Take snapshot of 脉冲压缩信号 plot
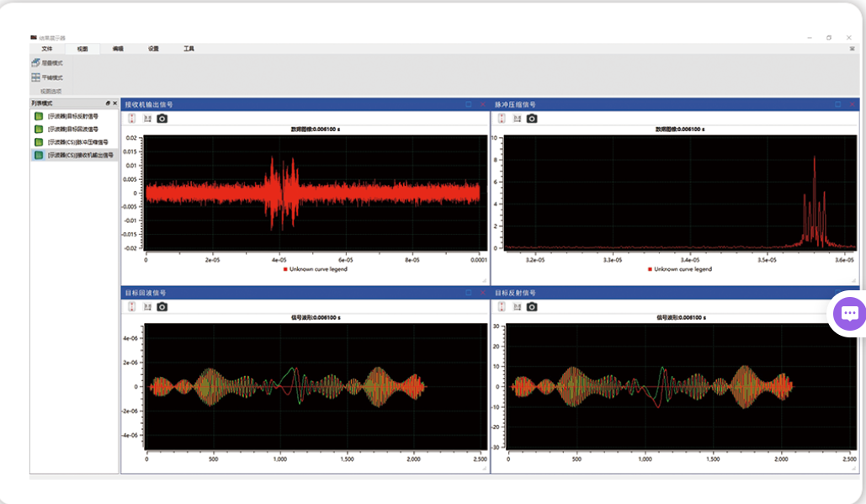Image resolution: width=866 pixels, height=504 pixels. point(531,119)
